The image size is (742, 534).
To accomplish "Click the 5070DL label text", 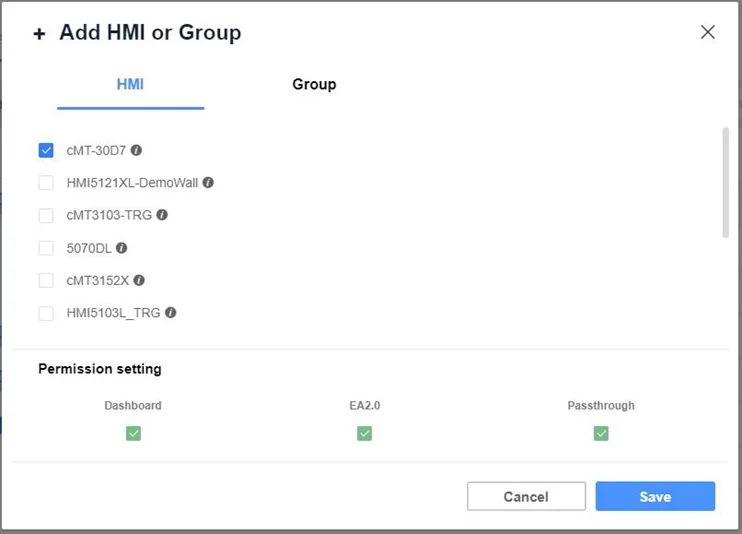I will 89,248.
